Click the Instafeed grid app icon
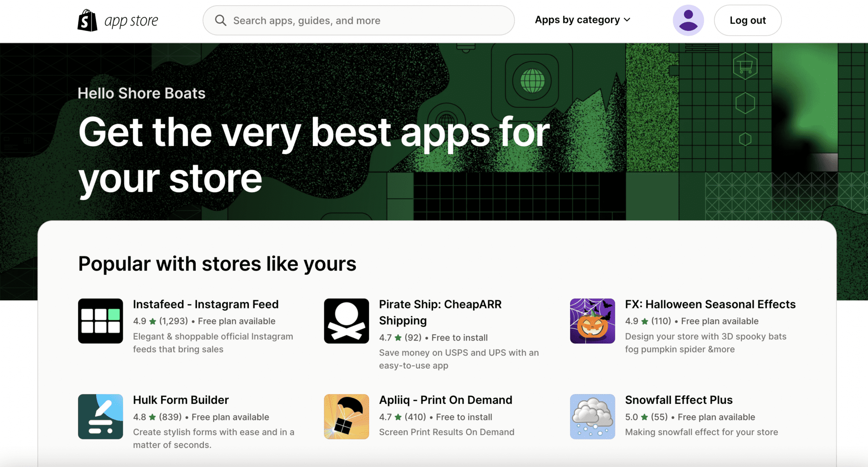This screenshot has width=868, height=467. point(100,321)
